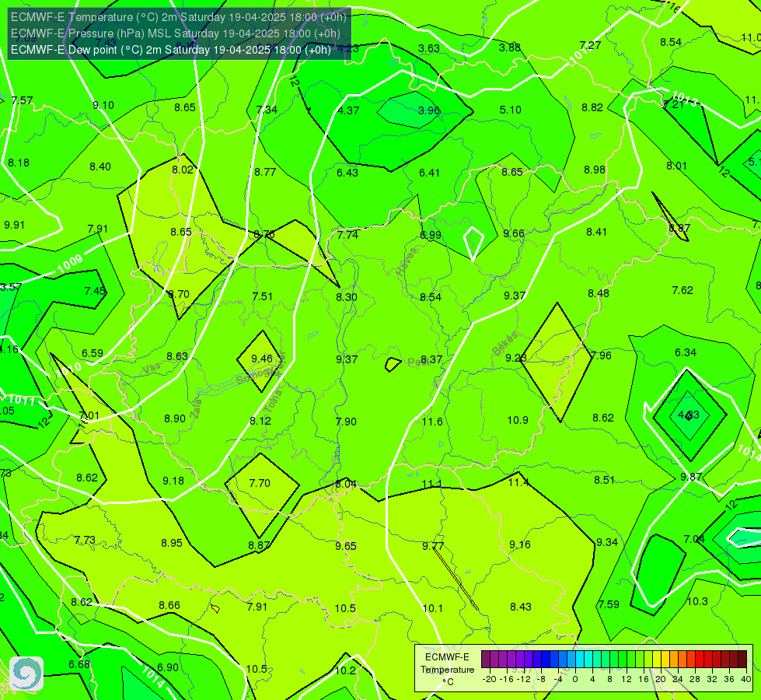Click the Heves county label

coord(407,262)
